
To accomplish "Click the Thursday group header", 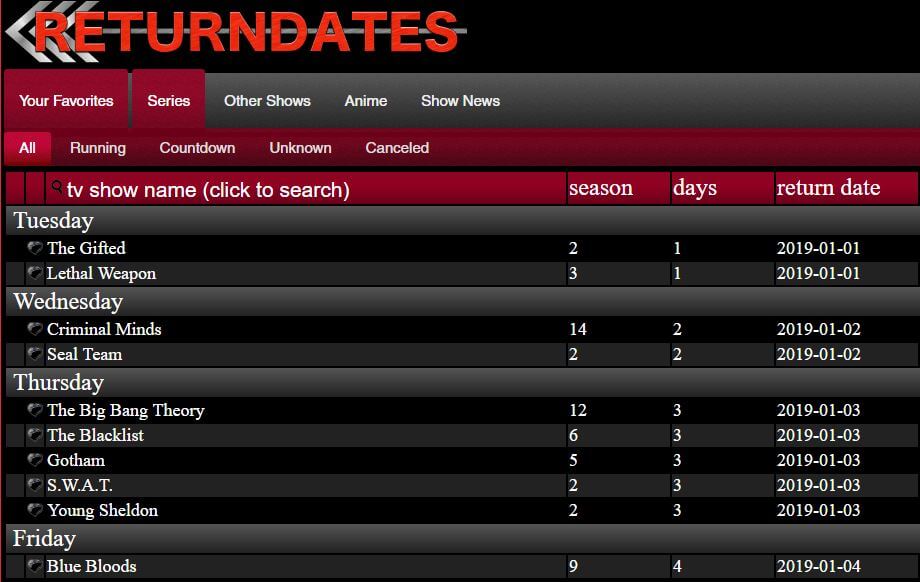I will [462, 383].
